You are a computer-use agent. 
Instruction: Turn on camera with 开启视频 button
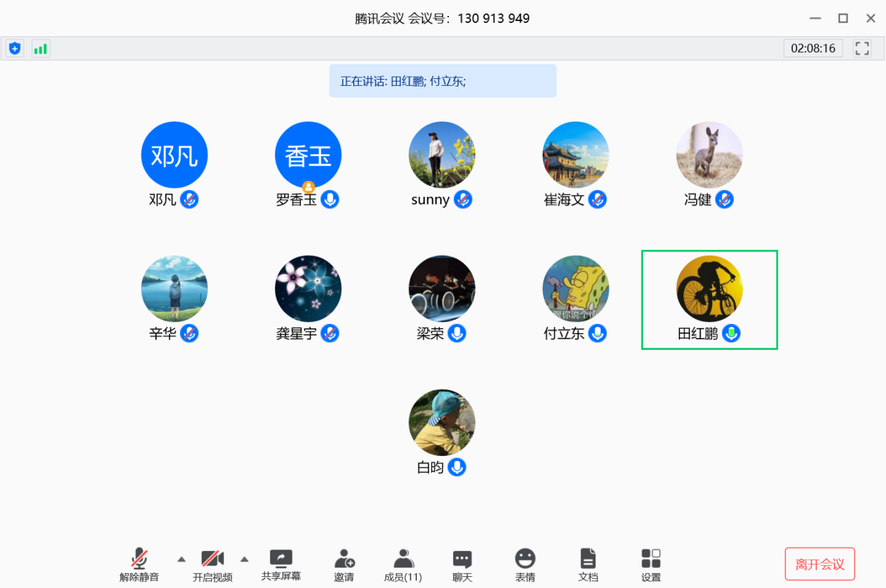(212, 564)
